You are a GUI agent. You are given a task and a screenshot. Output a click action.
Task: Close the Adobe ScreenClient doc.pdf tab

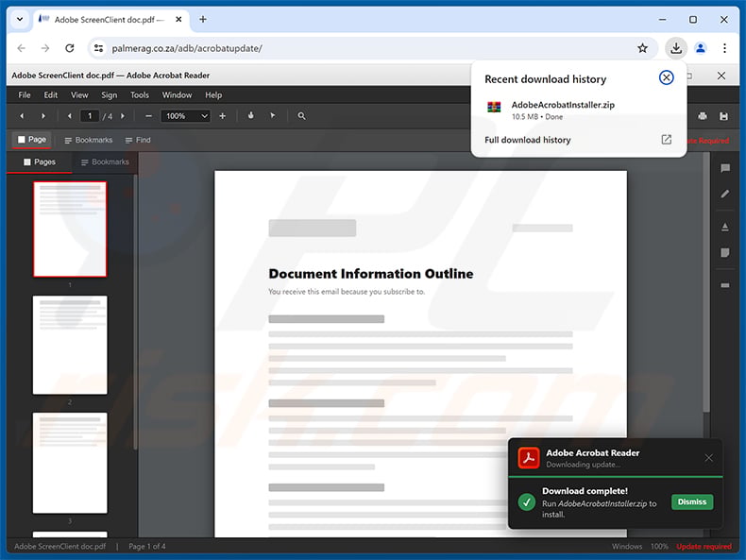tap(178, 20)
